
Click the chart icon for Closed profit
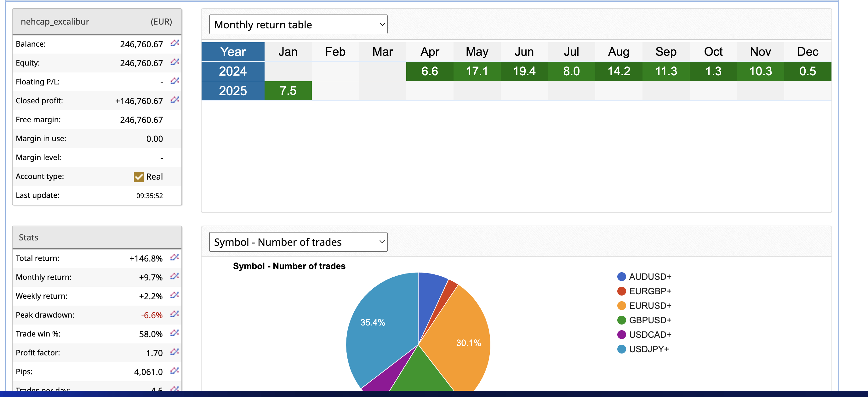tap(174, 100)
